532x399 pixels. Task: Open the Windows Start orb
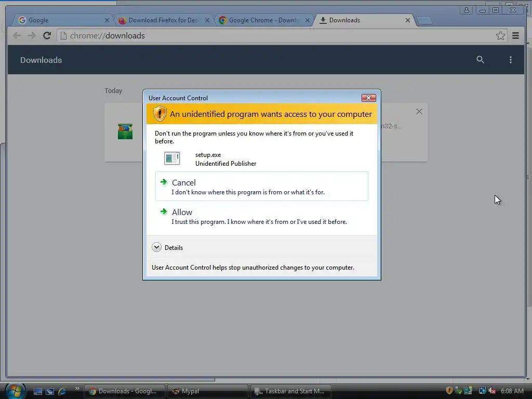[x=15, y=391]
